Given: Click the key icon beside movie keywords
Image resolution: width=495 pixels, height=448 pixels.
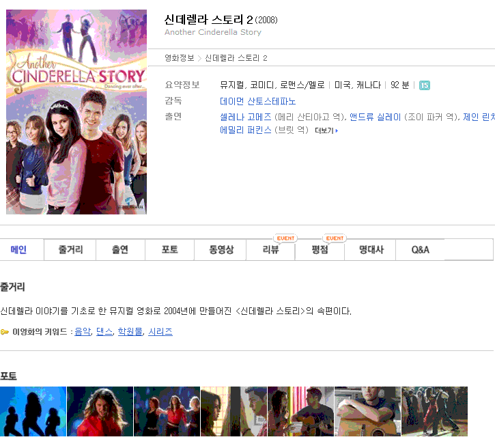Looking at the screenshot, I should pyautogui.click(x=5, y=332).
